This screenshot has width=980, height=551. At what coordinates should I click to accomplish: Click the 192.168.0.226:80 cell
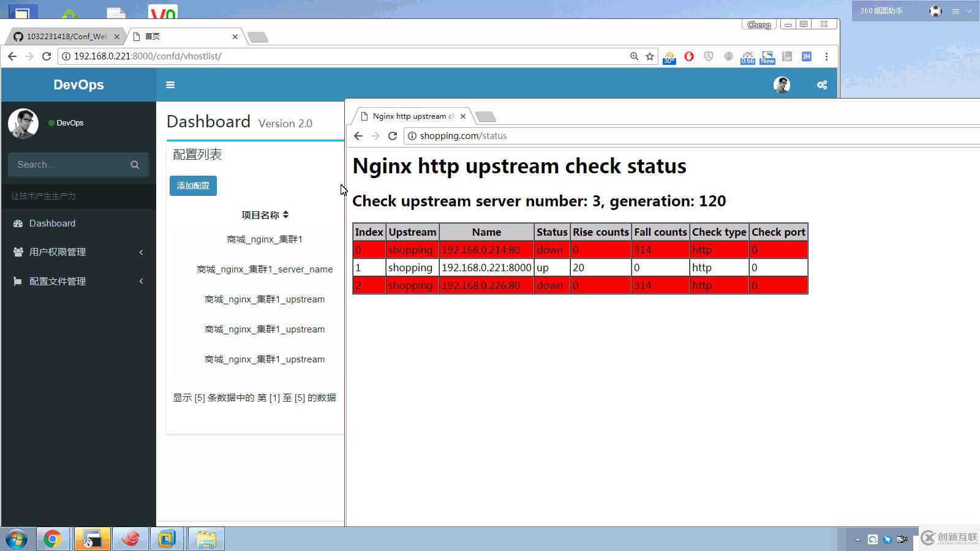pos(486,285)
